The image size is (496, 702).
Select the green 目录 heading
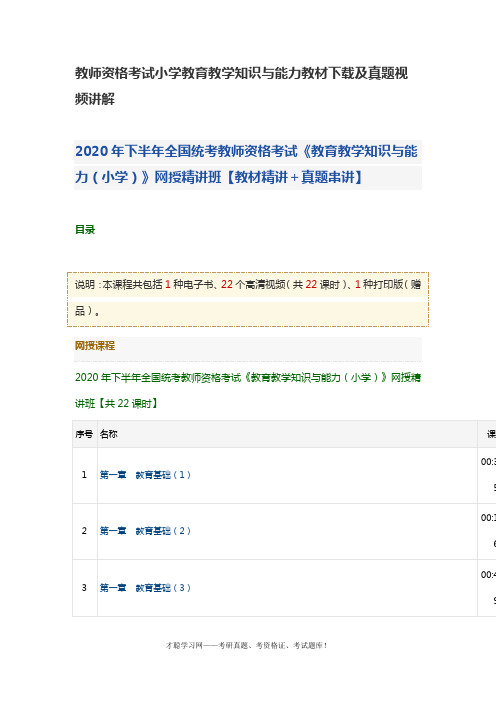tap(85, 230)
